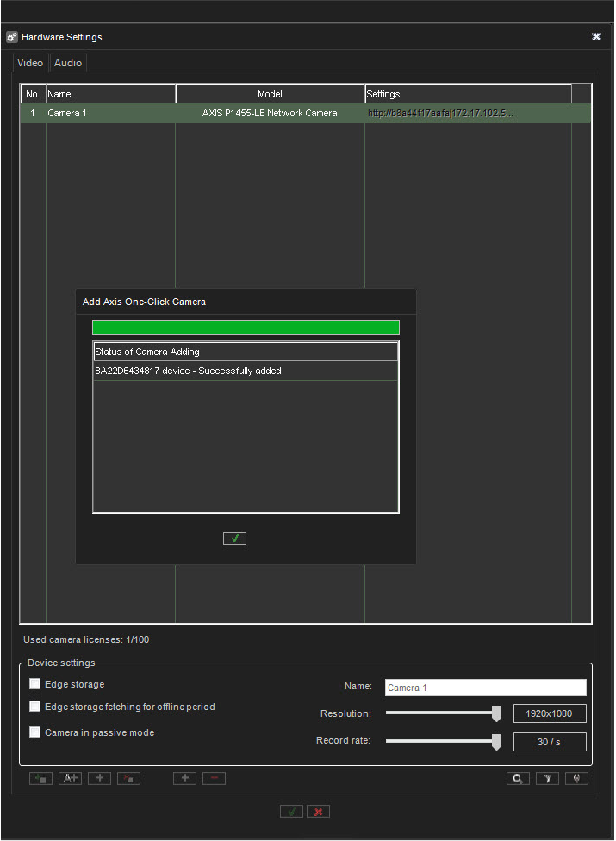616x841 pixels.
Task: Confirm Hardware Settings with bottom green checkmark
Action: click(291, 811)
